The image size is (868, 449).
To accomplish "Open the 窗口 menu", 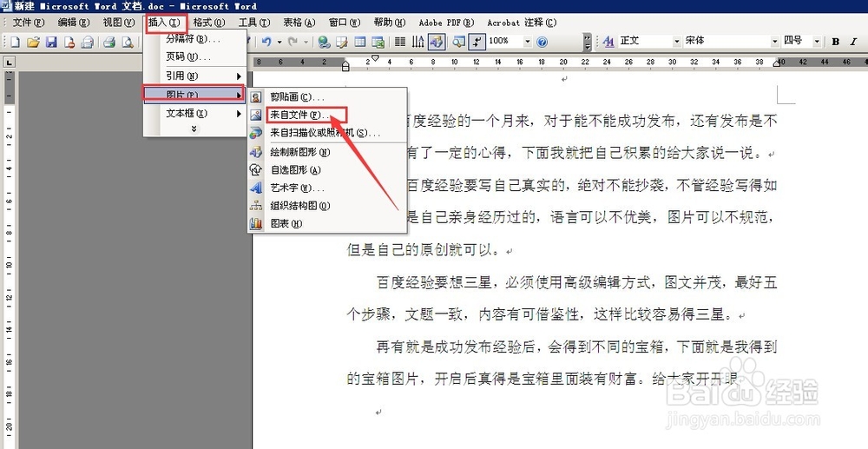I will 345,23.
